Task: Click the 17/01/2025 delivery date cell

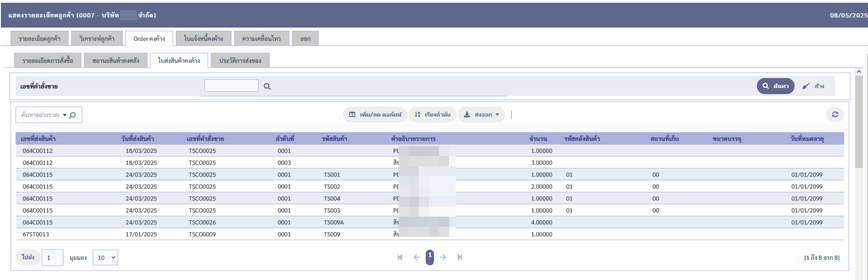Action: coord(141,234)
